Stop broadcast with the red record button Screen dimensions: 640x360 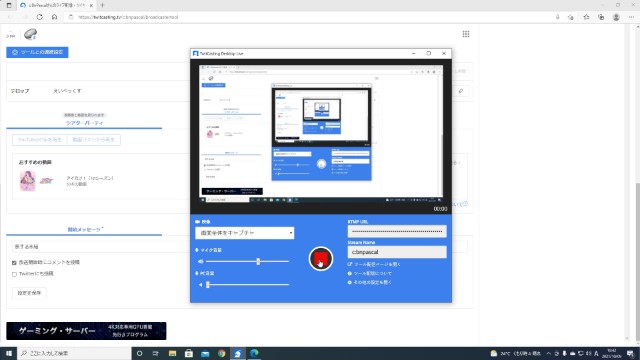click(x=321, y=258)
